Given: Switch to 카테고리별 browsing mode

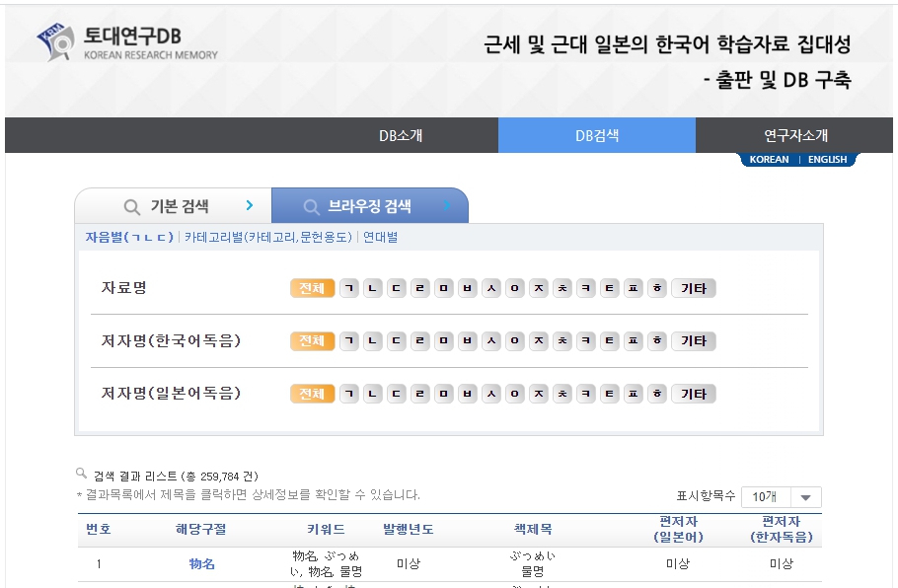Looking at the screenshot, I should [x=267, y=237].
